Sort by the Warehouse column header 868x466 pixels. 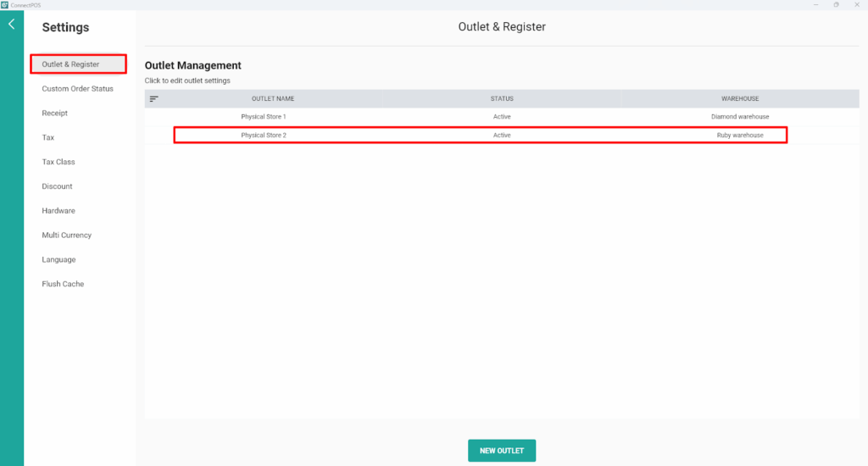point(740,99)
